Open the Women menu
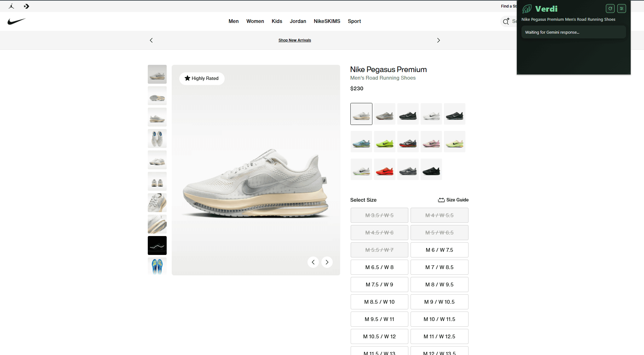The width and height of the screenshot is (644, 355). (x=255, y=21)
